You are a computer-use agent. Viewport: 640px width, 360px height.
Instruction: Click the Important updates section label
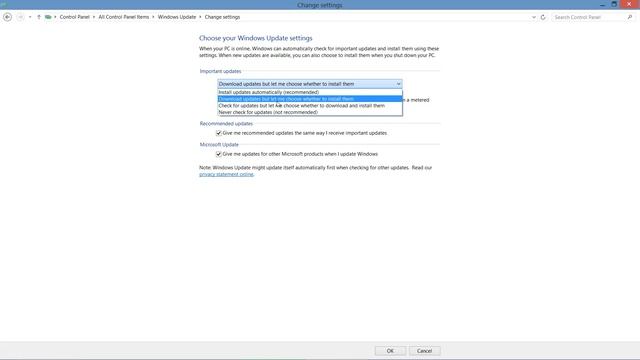click(x=220, y=71)
